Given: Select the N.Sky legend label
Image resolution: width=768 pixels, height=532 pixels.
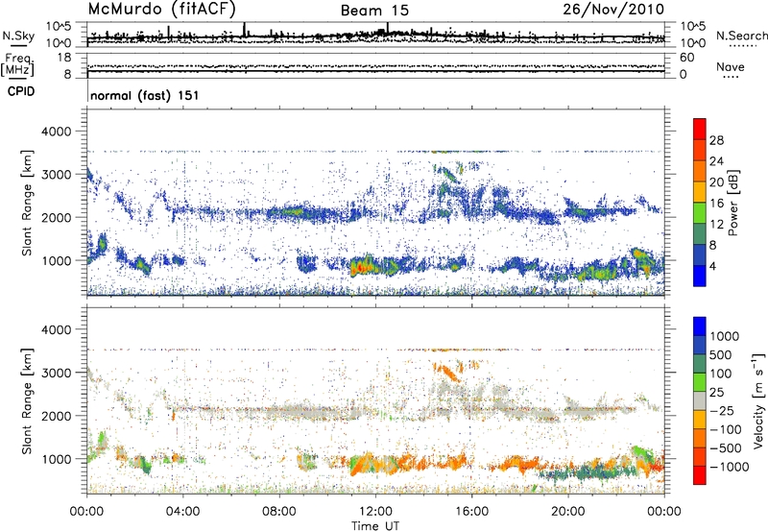Looking at the screenshot, I should tap(18, 36).
